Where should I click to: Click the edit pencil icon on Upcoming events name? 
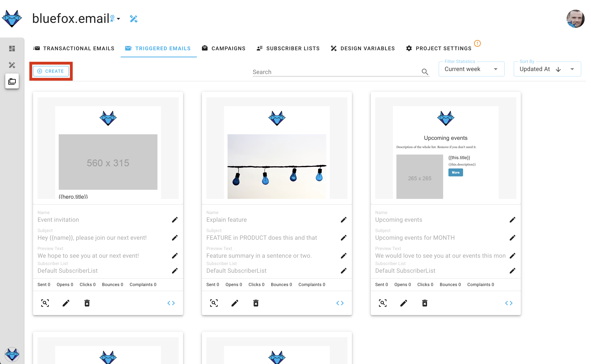click(x=513, y=219)
